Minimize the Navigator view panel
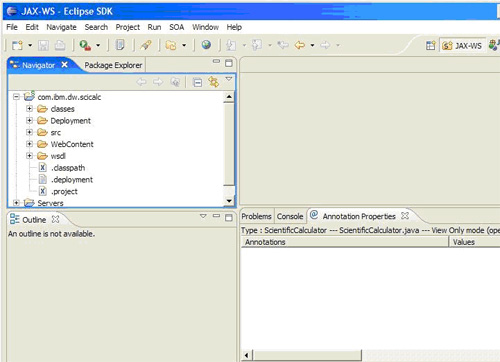This screenshot has height=362, width=500. pyautogui.click(x=216, y=61)
